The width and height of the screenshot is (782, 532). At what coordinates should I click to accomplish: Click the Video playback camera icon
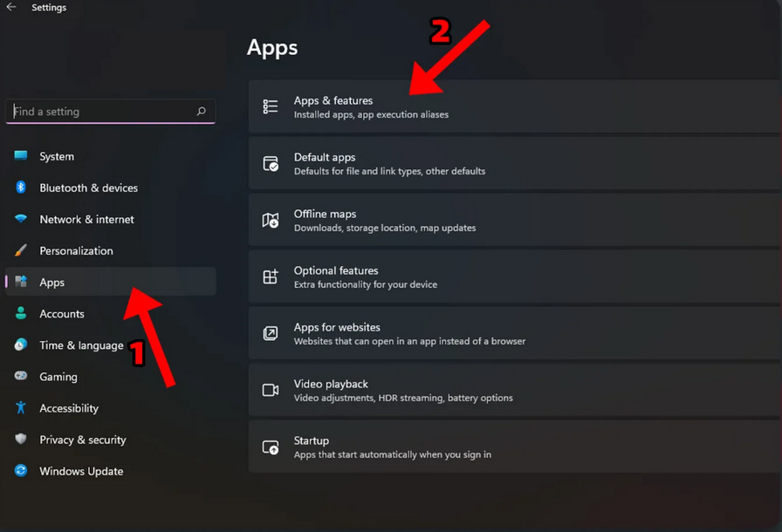271,391
